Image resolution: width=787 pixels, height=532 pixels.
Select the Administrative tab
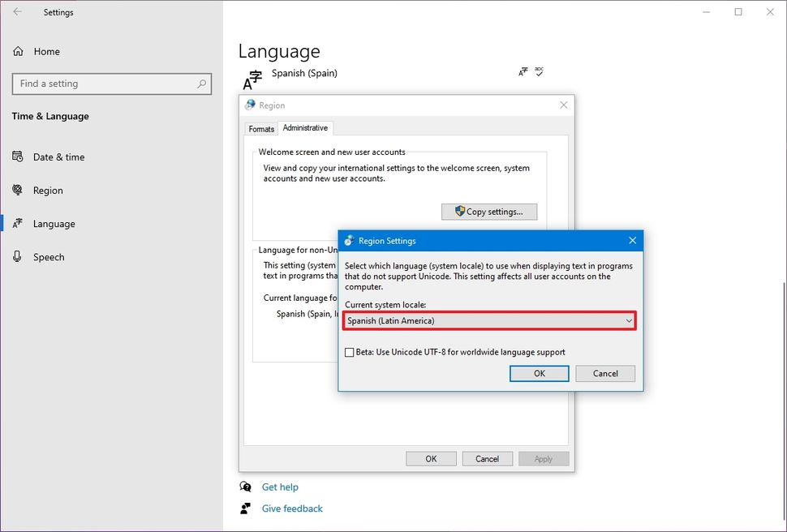point(305,127)
